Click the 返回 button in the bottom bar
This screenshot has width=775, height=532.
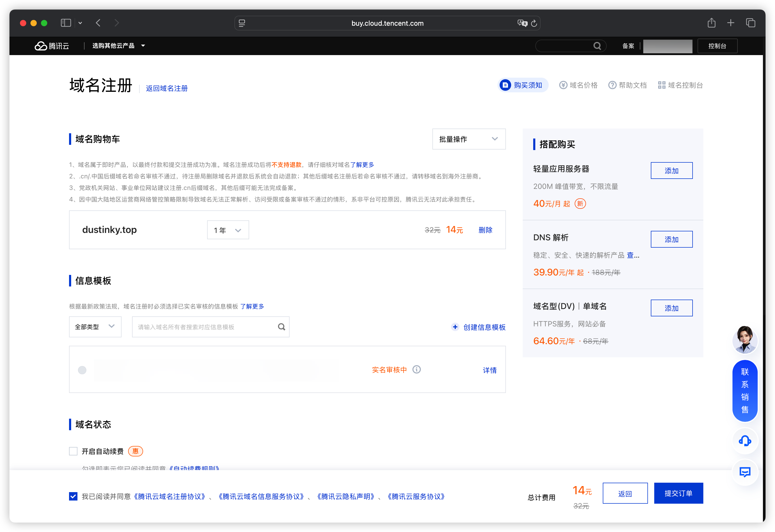625,493
